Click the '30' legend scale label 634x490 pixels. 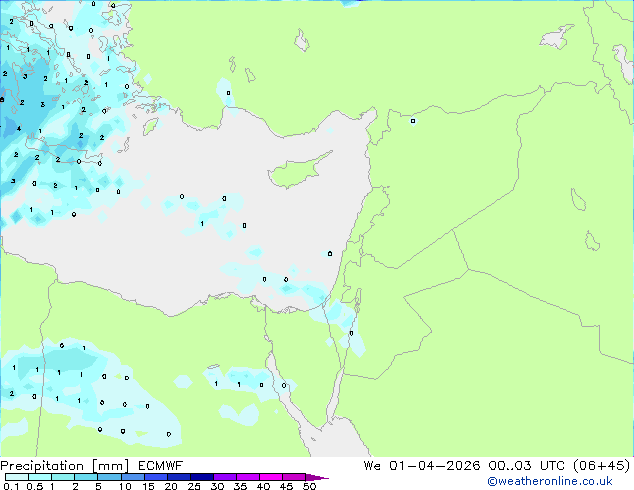[217, 486]
